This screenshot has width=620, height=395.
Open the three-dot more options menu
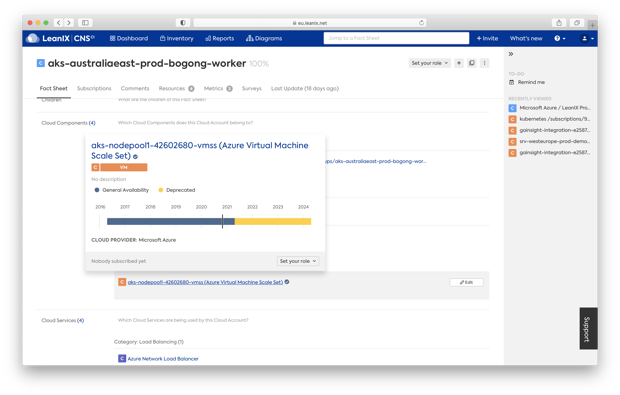pos(484,63)
